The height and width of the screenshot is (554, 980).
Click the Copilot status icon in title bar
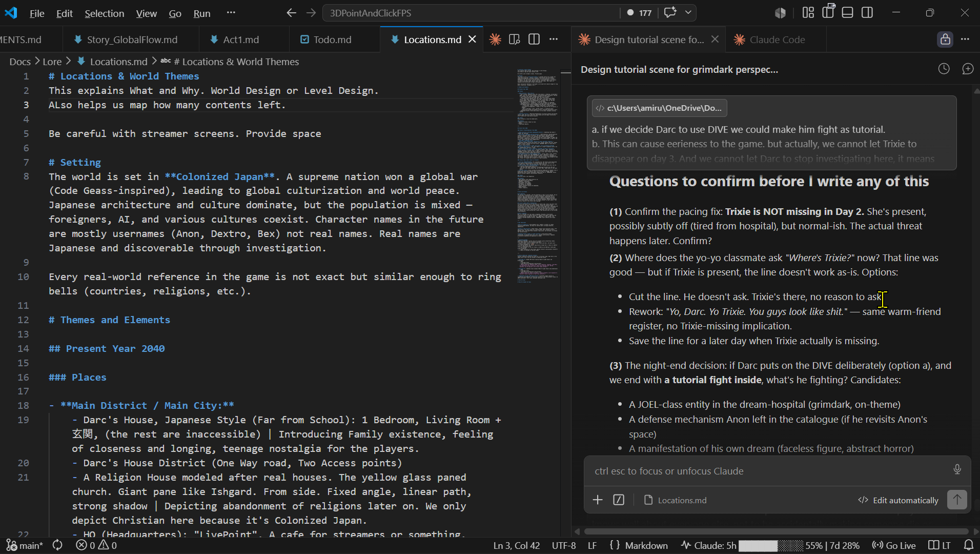(780, 13)
